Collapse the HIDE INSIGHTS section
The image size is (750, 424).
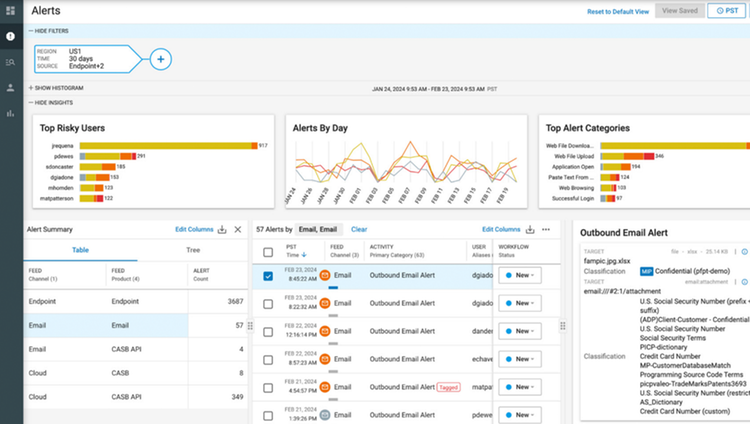(51, 102)
